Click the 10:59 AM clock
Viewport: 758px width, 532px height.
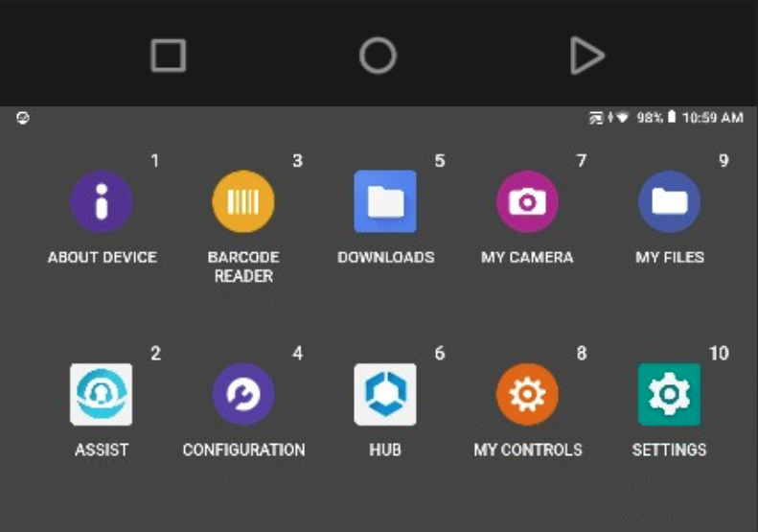pyautogui.click(x=713, y=118)
